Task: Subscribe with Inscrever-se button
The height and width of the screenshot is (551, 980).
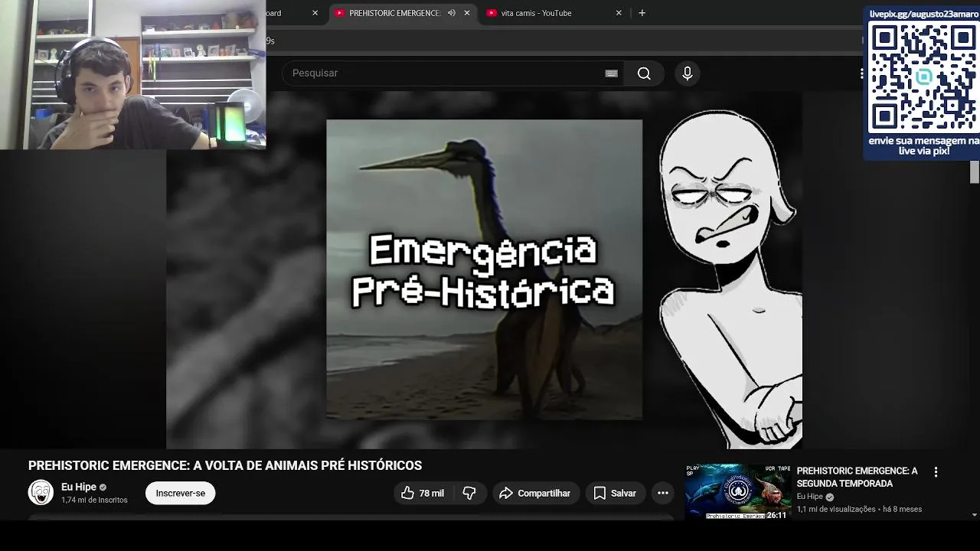Action: [181, 494]
